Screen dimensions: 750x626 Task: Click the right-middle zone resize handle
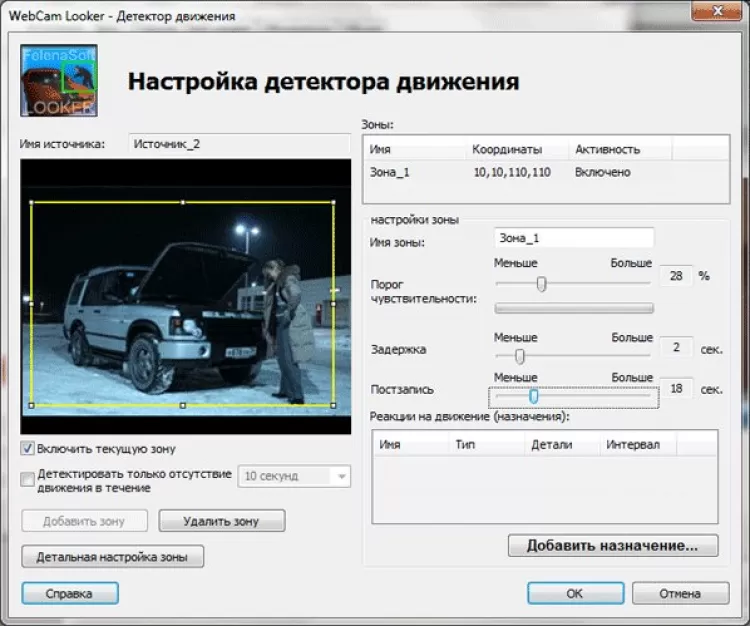[x=333, y=304]
